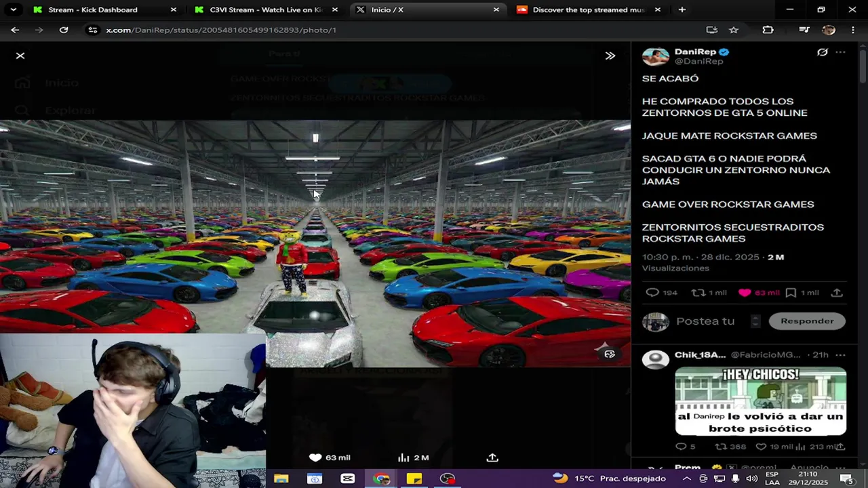Open File Explorer from taskbar
Screen dimensions: 868x488
coord(281,479)
